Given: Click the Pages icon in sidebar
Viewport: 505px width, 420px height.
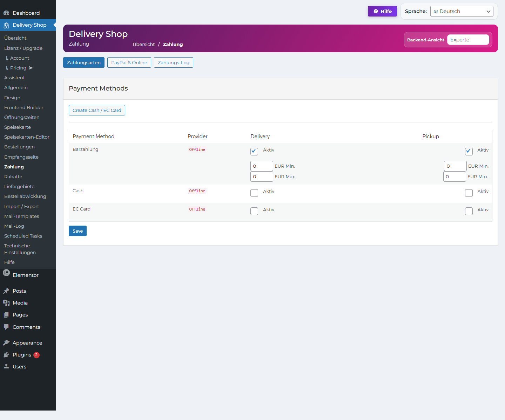Looking at the screenshot, I should (x=6, y=315).
